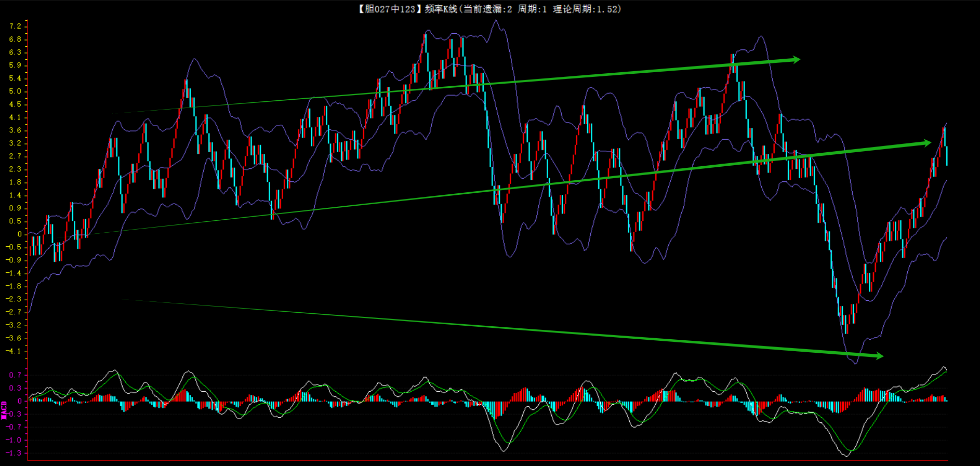This screenshot has height=466, width=980.
Task: Select the -4.1 price axis label
Action: [14, 351]
